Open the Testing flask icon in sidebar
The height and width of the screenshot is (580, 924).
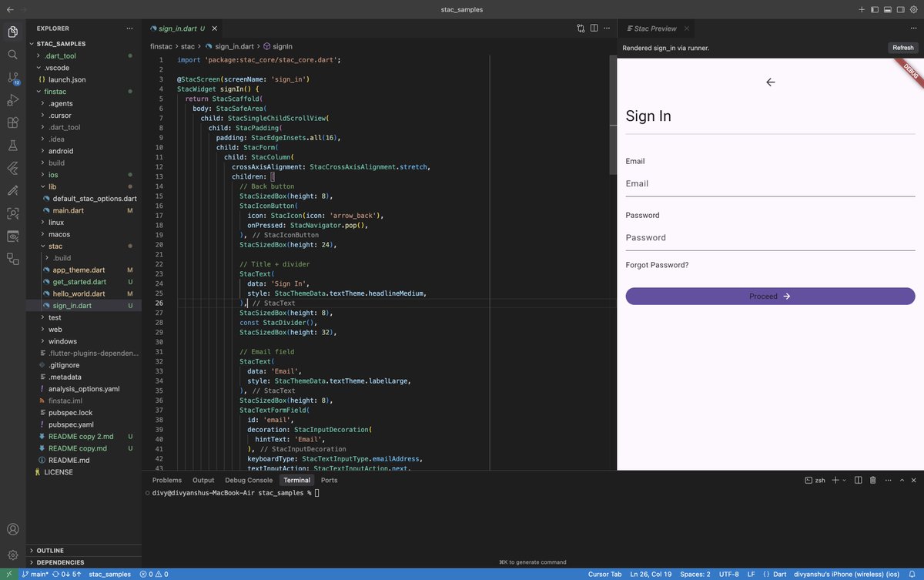[12, 145]
